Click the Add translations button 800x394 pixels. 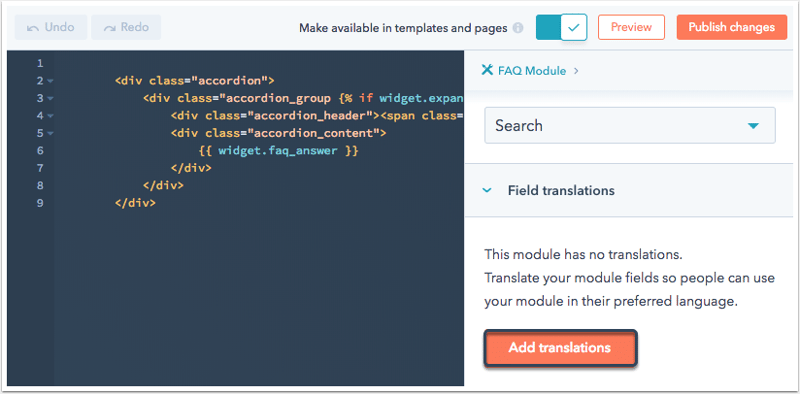coord(560,348)
